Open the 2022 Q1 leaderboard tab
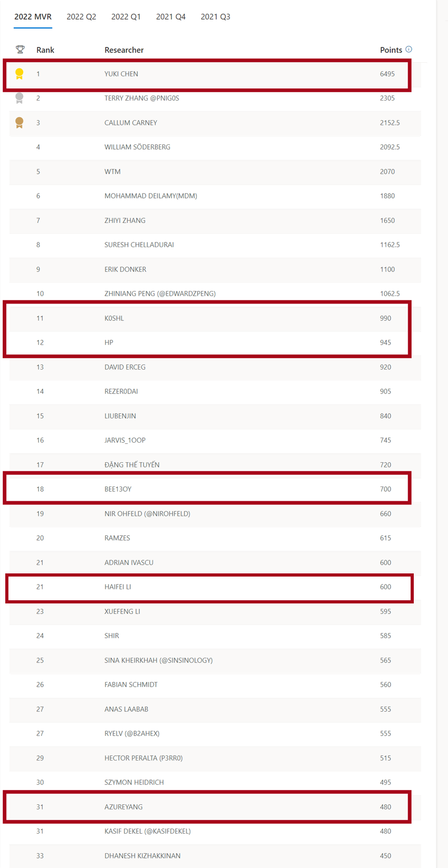 tap(126, 17)
